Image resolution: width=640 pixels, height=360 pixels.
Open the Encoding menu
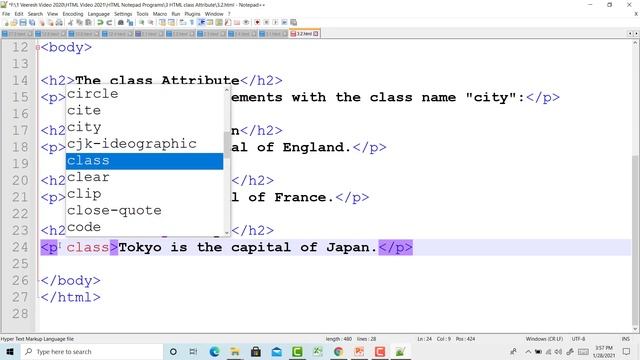73,14
